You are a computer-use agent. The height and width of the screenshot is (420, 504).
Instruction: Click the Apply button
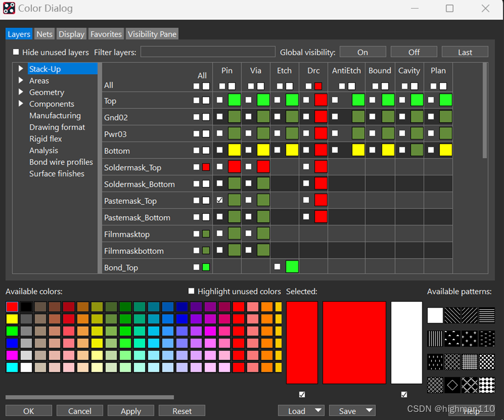click(x=131, y=411)
